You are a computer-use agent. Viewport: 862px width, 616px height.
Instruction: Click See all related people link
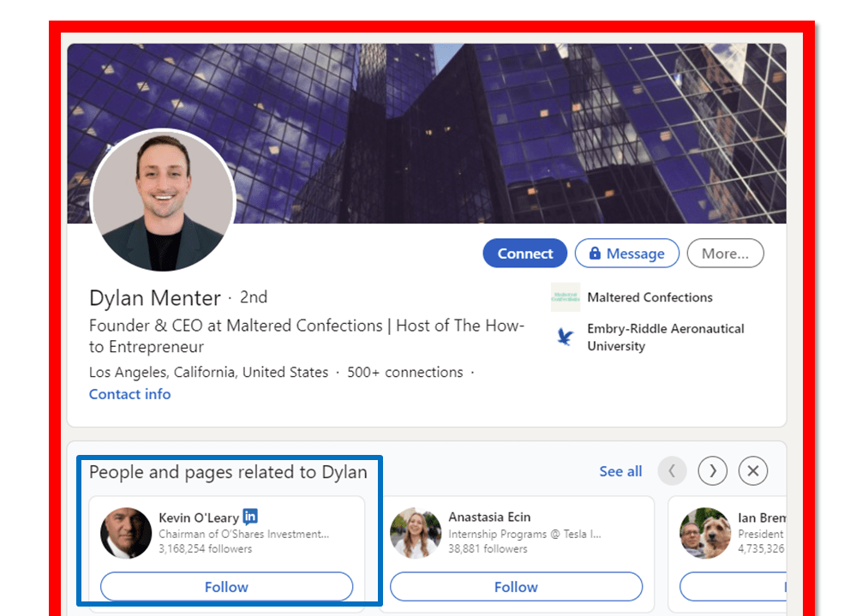pos(620,471)
